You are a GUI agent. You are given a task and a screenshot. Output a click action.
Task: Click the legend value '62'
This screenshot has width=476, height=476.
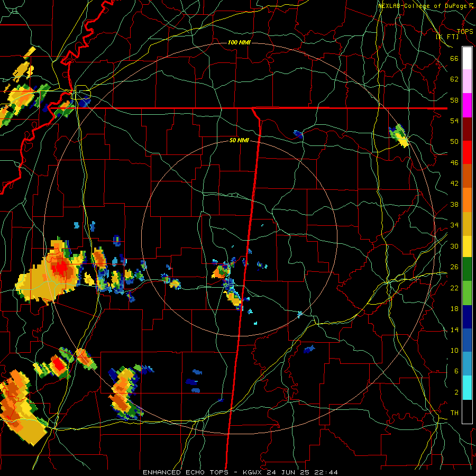454,79
